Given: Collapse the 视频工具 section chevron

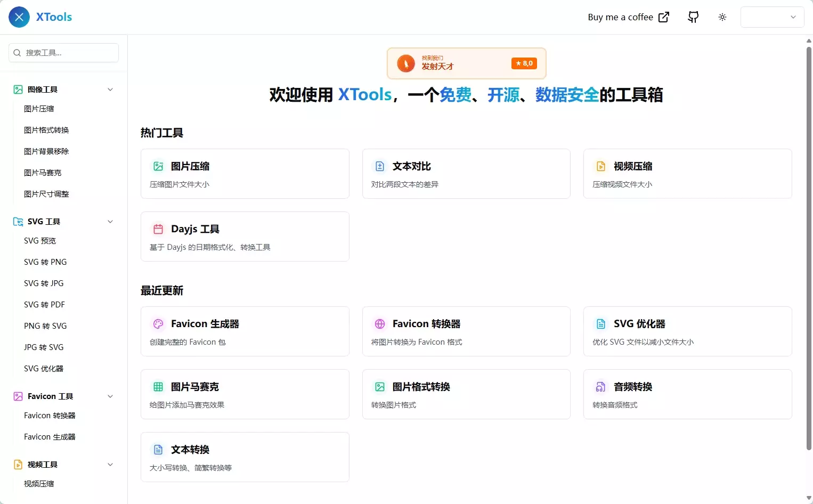Looking at the screenshot, I should [110, 465].
